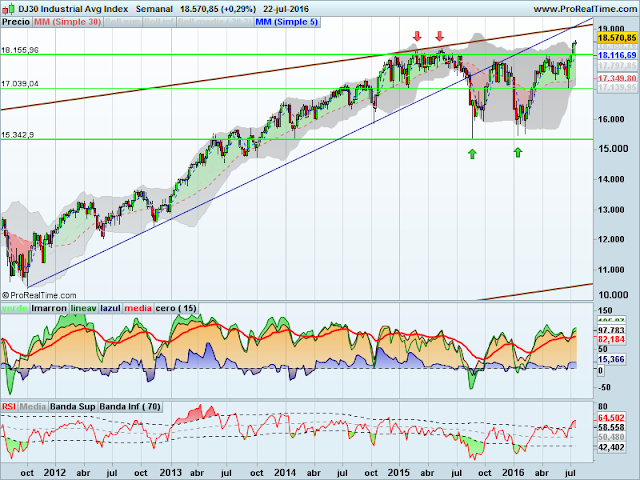Click the yellow 18.570,85 current price tag
Screen dimensions: 640x480
point(617,38)
